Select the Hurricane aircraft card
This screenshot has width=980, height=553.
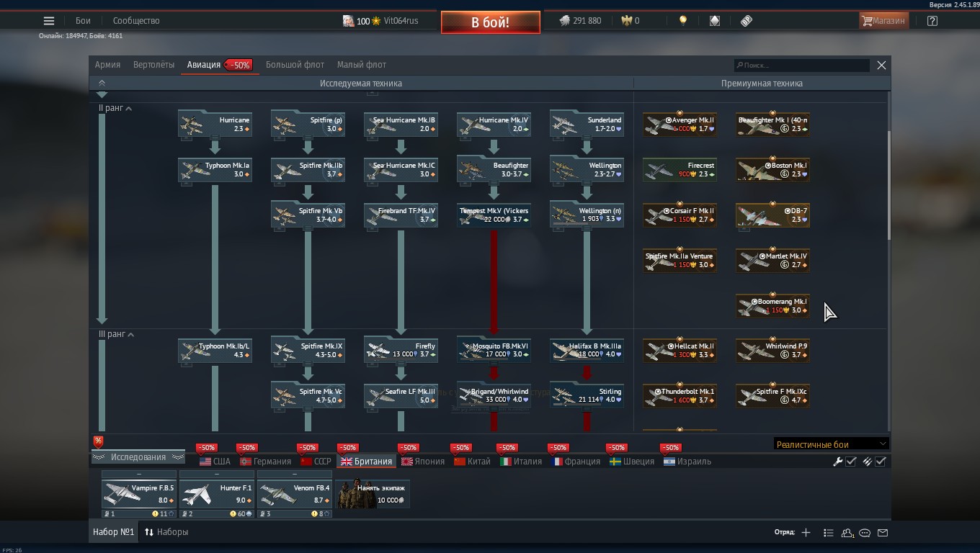point(215,124)
